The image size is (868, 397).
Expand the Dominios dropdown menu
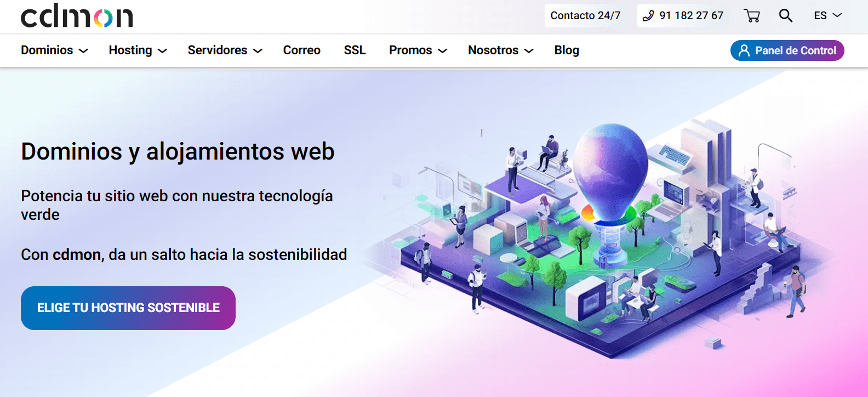(54, 50)
